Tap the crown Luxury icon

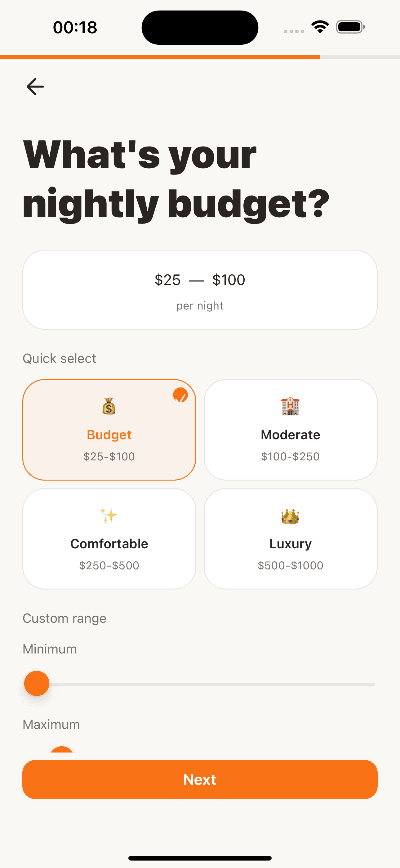[290, 516]
